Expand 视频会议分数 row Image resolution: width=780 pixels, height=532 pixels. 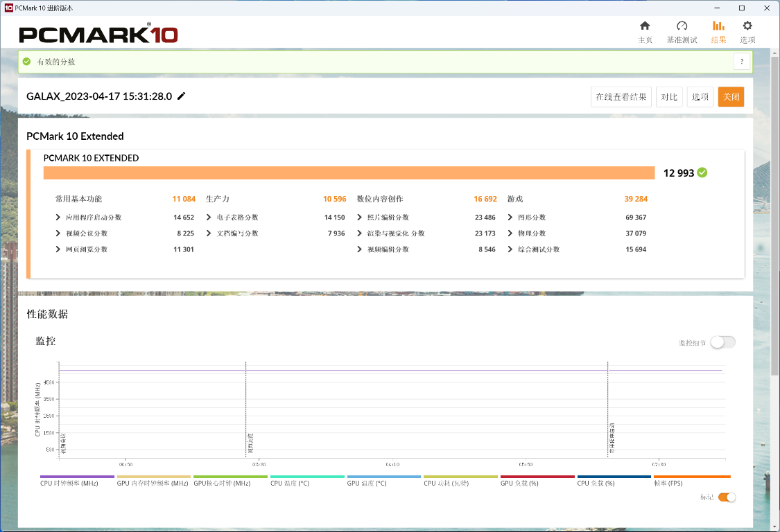click(x=82, y=233)
